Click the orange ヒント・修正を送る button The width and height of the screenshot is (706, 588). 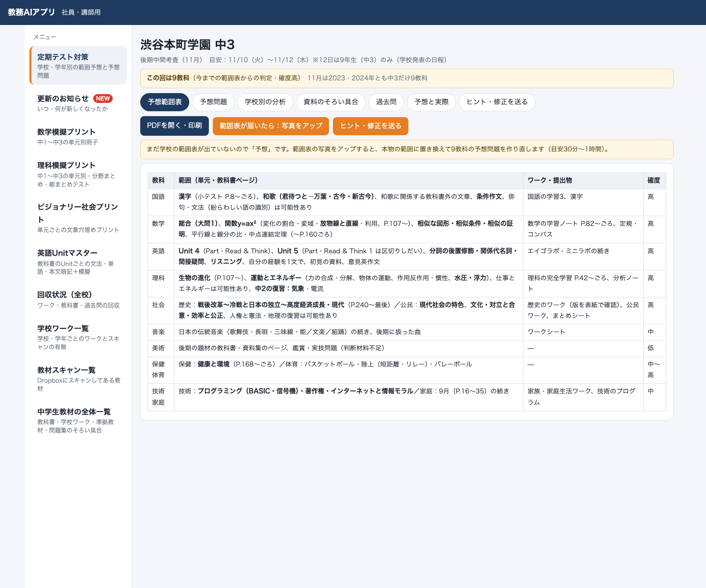click(371, 126)
